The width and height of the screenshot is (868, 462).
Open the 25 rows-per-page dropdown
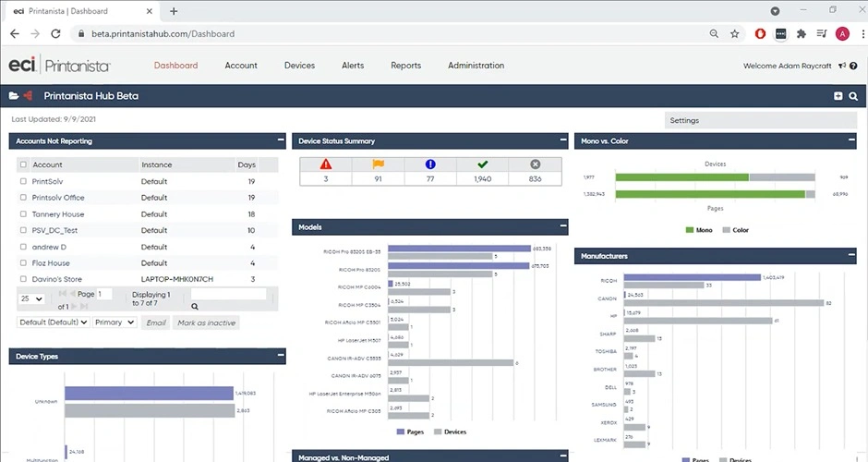pyautogui.click(x=31, y=298)
